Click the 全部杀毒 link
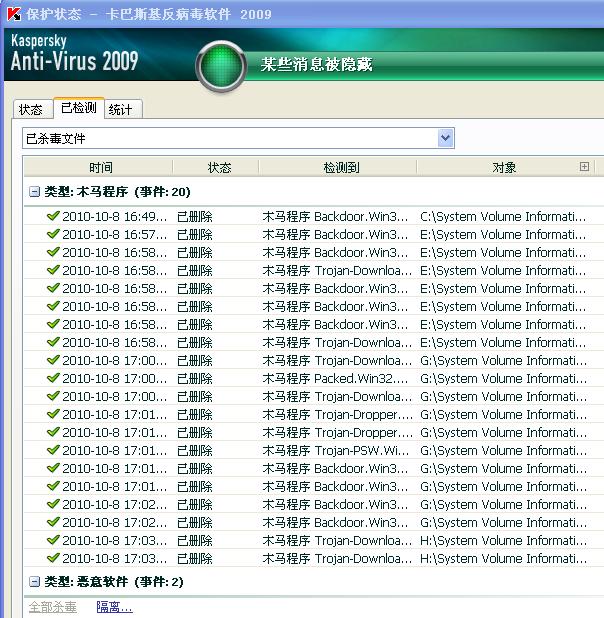The height and width of the screenshot is (618, 604). coord(53,607)
